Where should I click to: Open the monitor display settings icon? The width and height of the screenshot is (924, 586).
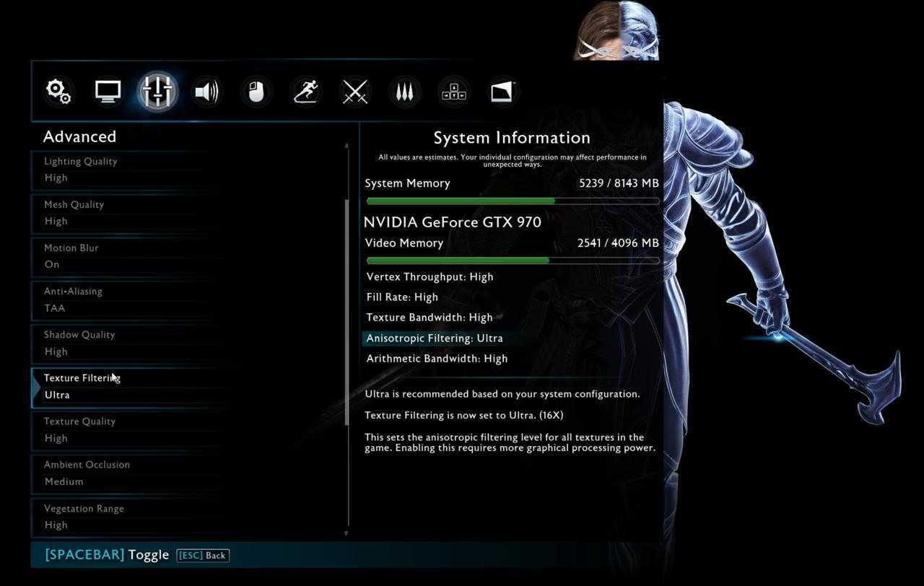coord(108,92)
